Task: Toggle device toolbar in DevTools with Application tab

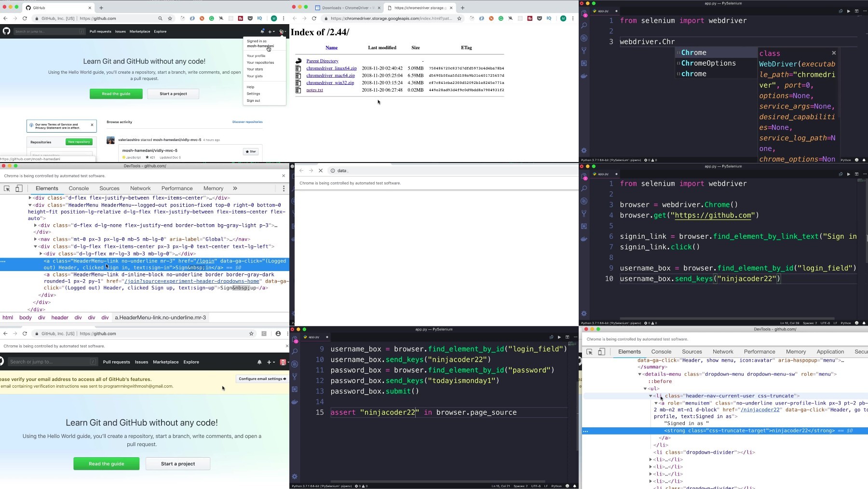Action: click(x=601, y=352)
